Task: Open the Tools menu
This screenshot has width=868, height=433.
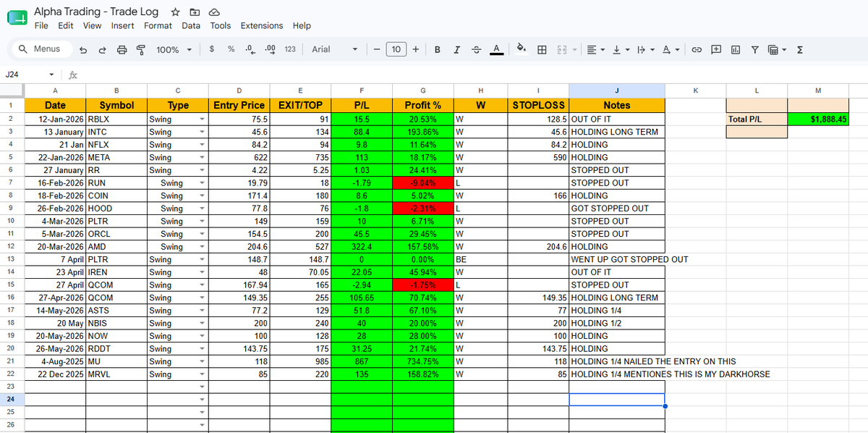Action: 221,25
